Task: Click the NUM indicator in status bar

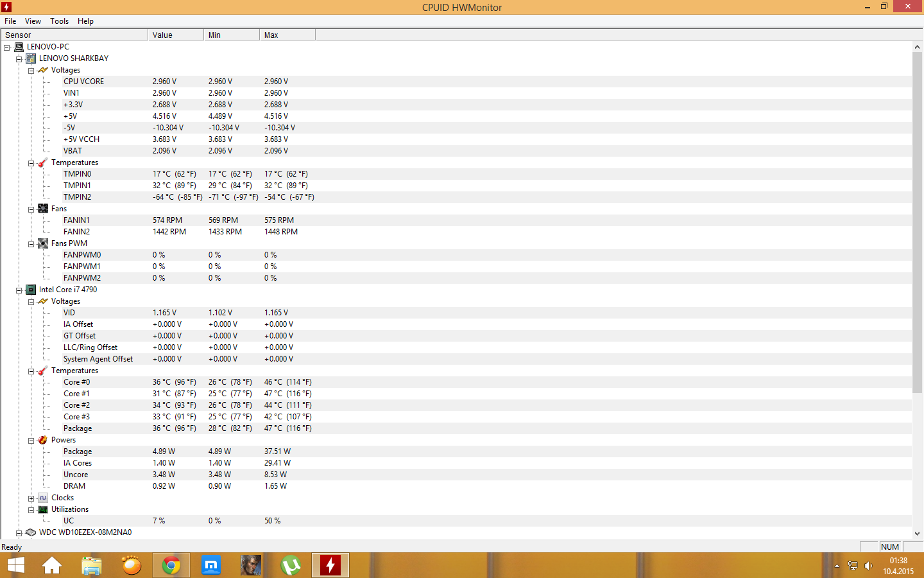Action: click(x=890, y=547)
